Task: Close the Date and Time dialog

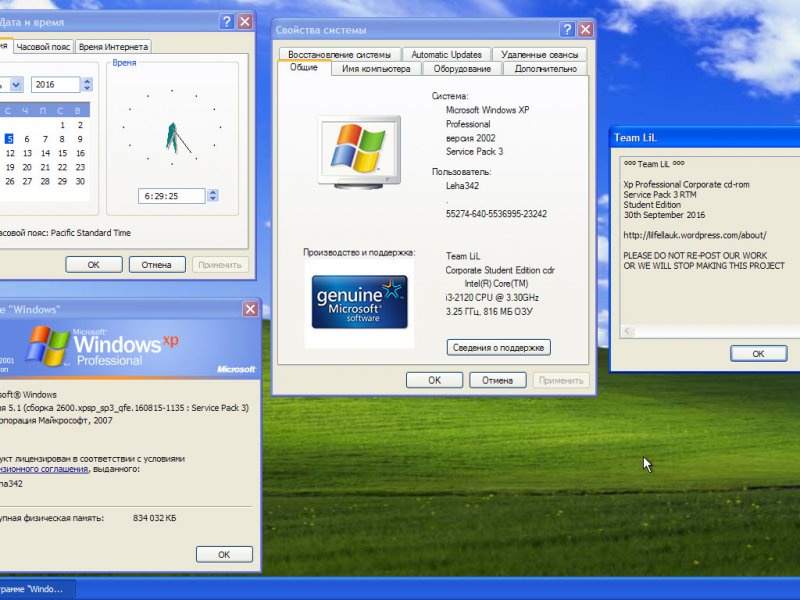Action: [x=245, y=21]
